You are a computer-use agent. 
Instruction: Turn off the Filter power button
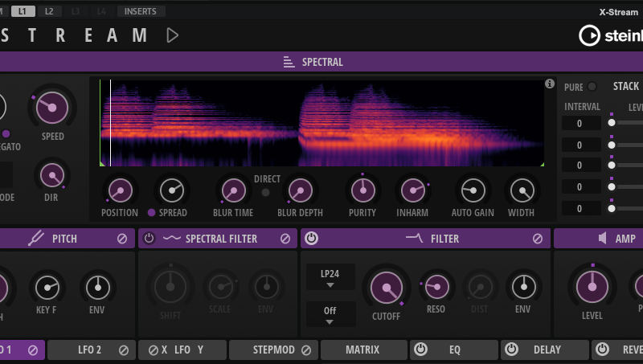point(312,239)
